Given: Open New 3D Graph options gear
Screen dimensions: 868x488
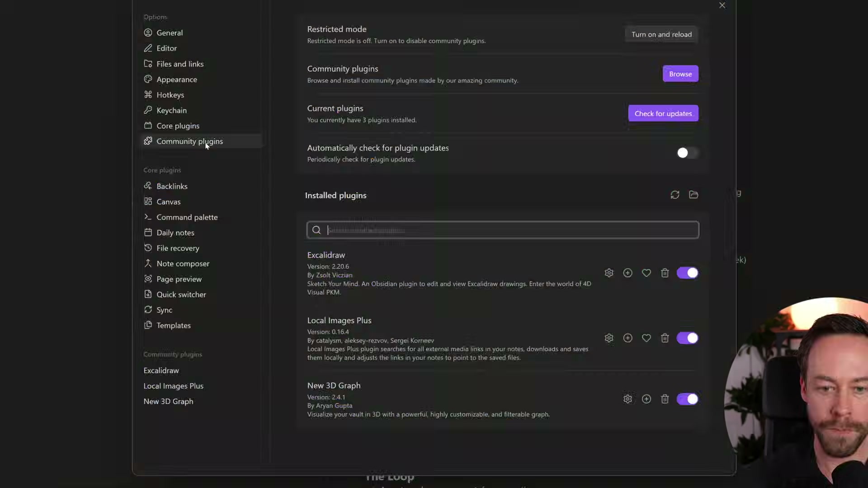Looking at the screenshot, I should click(627, 399).
